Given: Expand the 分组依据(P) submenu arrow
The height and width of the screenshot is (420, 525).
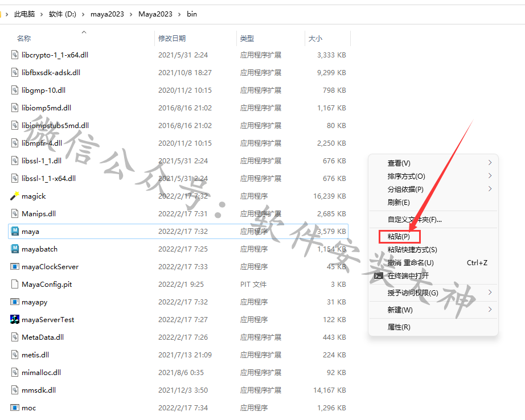Looking at the screenshot, I should [490, 189].
